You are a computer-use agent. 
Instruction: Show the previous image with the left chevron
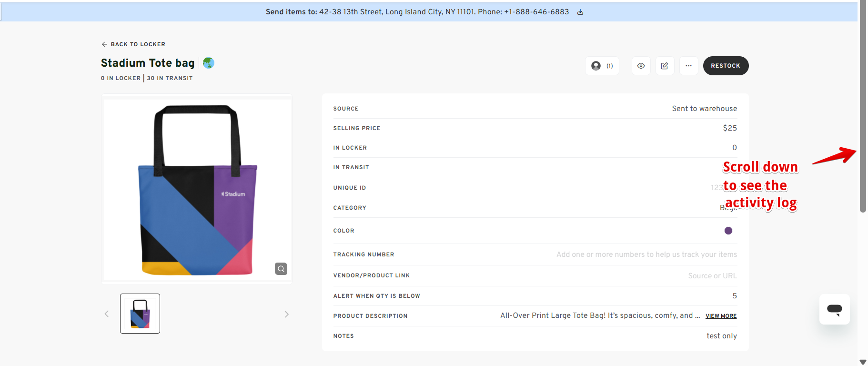click(107, 314)
